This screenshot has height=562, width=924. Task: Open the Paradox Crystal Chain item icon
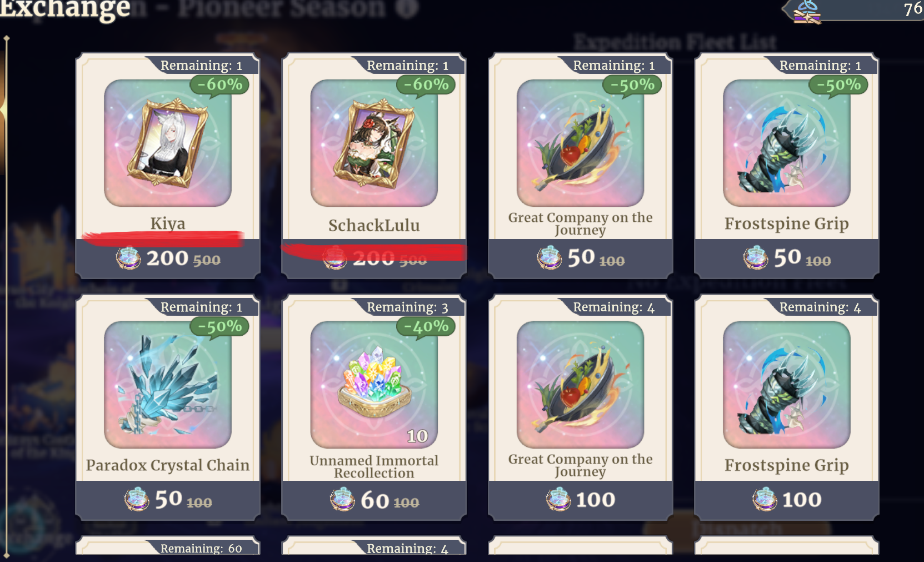pos(168,385)
